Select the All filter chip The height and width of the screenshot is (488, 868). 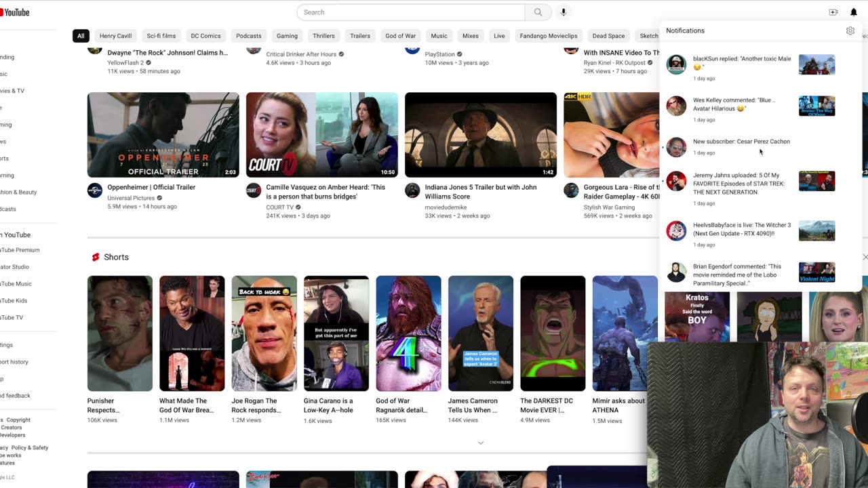coord(81,36)
